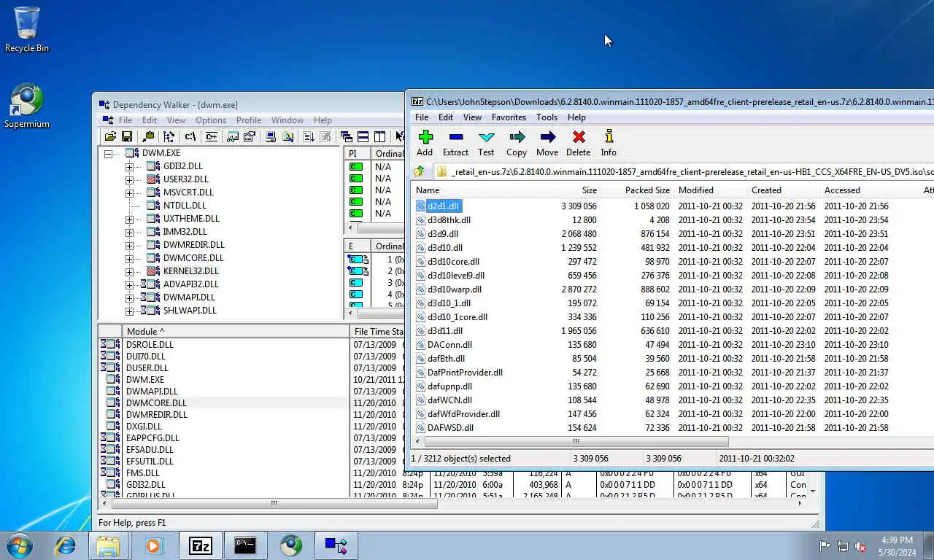Open the Properties icon in Dependency Walker toolbar
This screenshot has width=934, height=560.
[x=249, y=136]
